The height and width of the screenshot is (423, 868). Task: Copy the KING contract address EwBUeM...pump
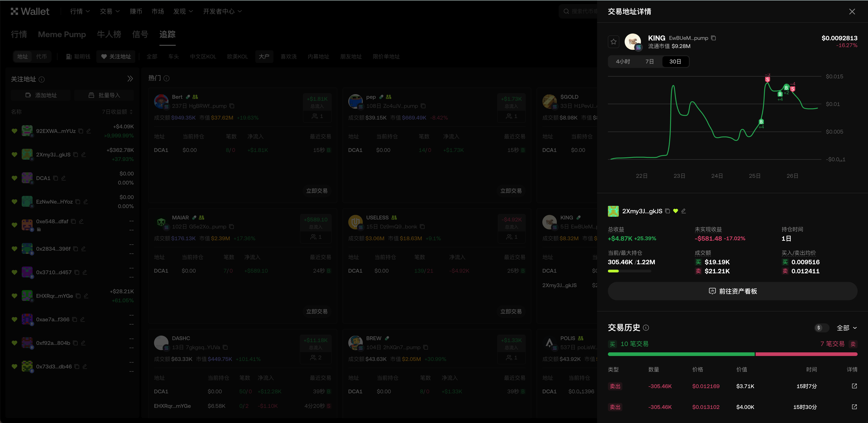pos(714,38)
